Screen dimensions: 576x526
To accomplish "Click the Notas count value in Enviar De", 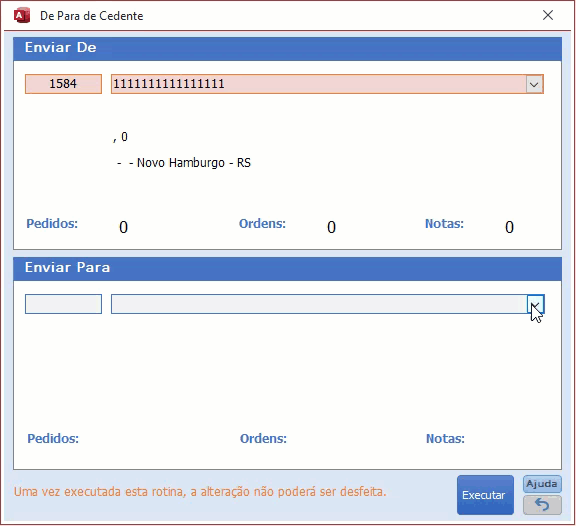I will [509, 227].
